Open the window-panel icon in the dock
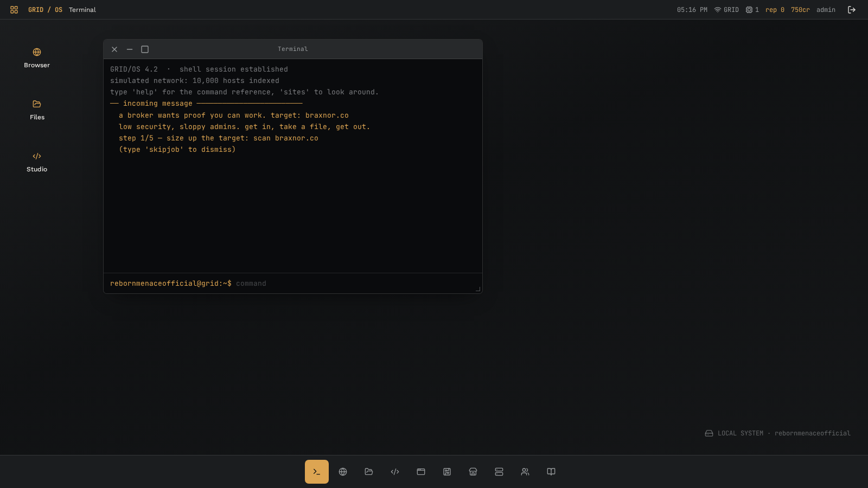 (x=421, y=472)
